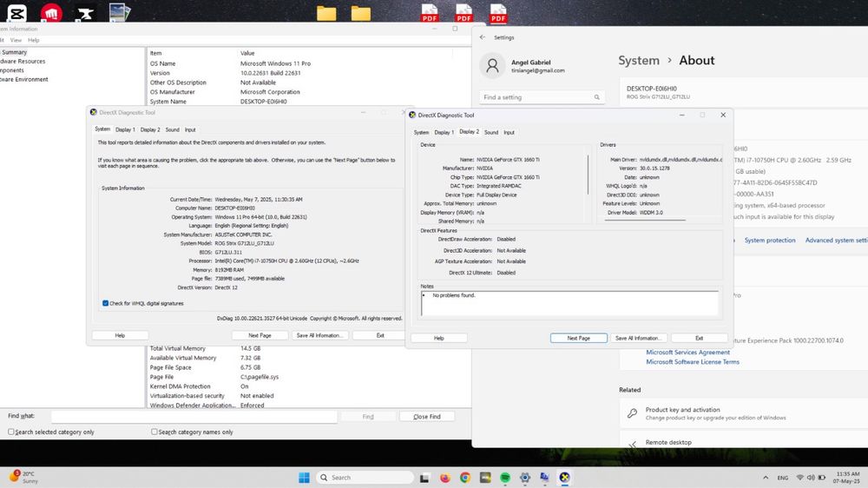Screen dimensions: 868x488
Task: Click the key icon beside Product key
Action: pyautogui.click(x=632, y=413)
